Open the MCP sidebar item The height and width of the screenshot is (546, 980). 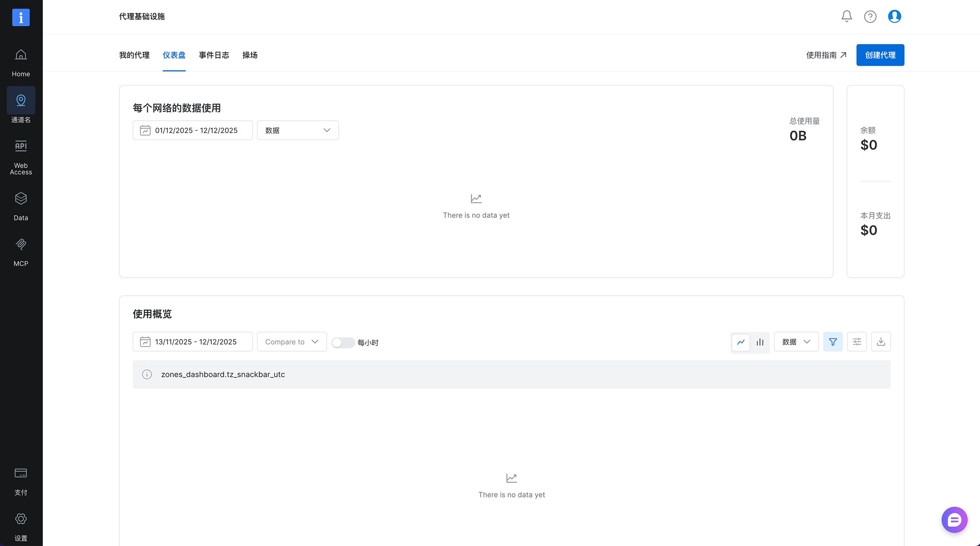[x=21, y=253]
